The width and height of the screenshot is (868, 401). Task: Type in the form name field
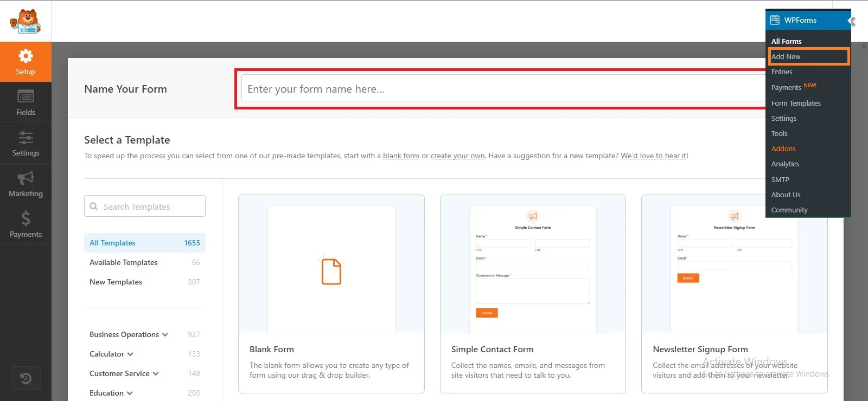coord(503,89)
